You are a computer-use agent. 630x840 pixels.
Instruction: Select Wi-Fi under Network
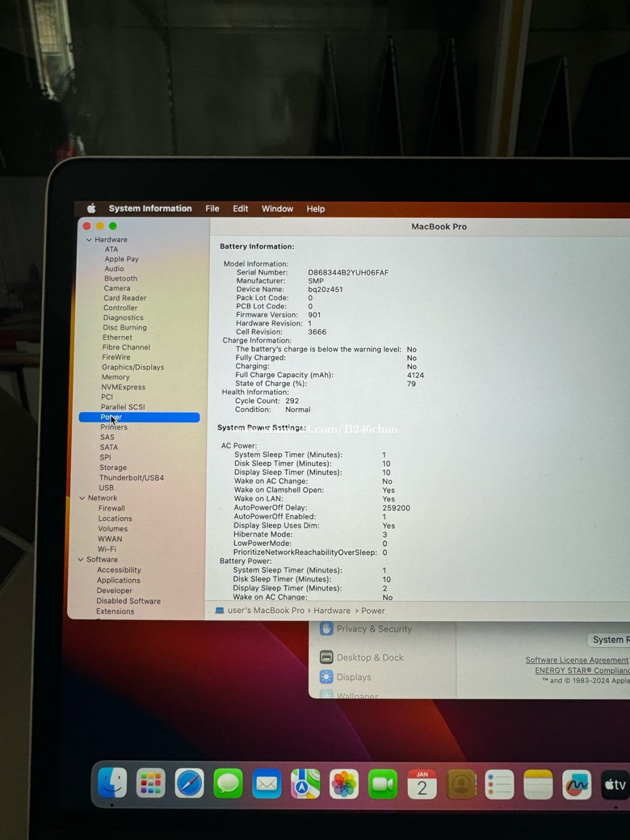107,549
